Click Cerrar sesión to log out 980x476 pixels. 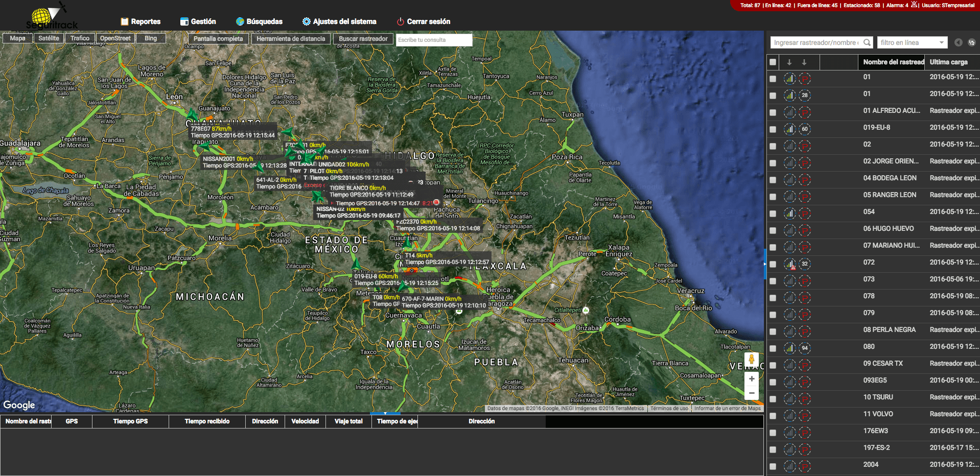click(x=424, y=21)
